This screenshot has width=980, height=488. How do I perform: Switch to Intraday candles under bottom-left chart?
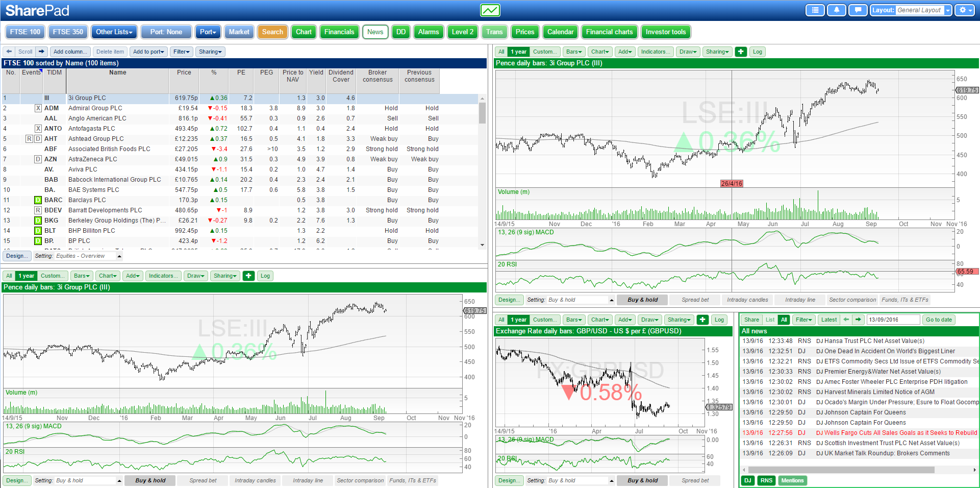[x=255, y=480]
